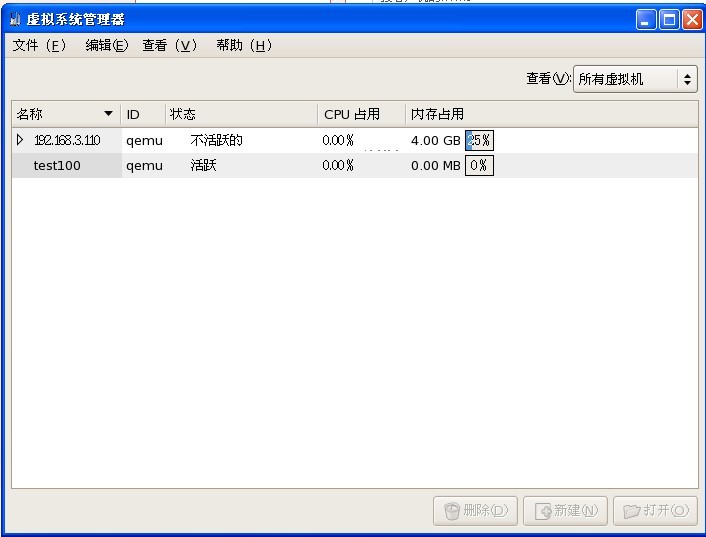Expand the 192.168.3.110 host row
Viewport: 706px width, 537px height.
pyautogui.click(x=20, y=140)
